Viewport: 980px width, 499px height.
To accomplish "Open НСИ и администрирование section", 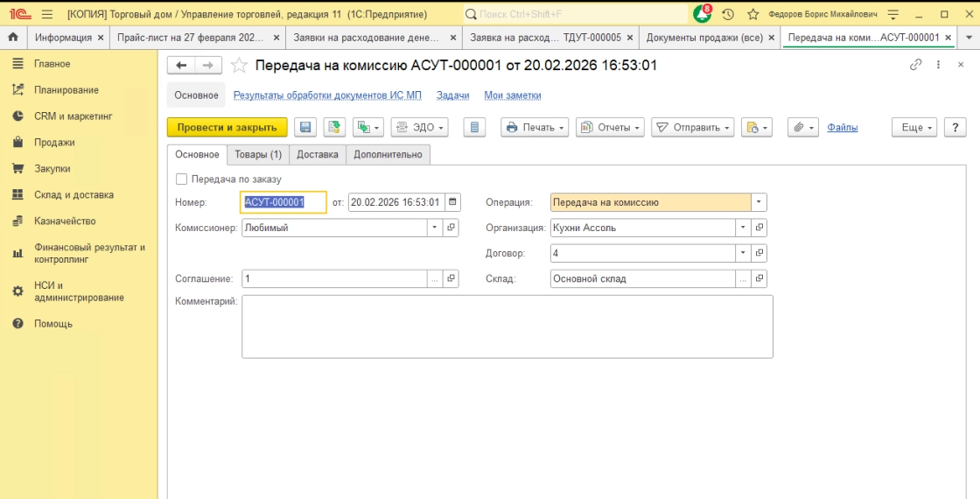I will point(79,292).
